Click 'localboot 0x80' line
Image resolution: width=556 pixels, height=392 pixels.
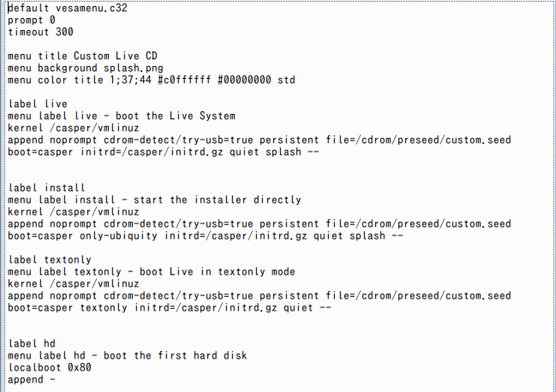(50, 367)
